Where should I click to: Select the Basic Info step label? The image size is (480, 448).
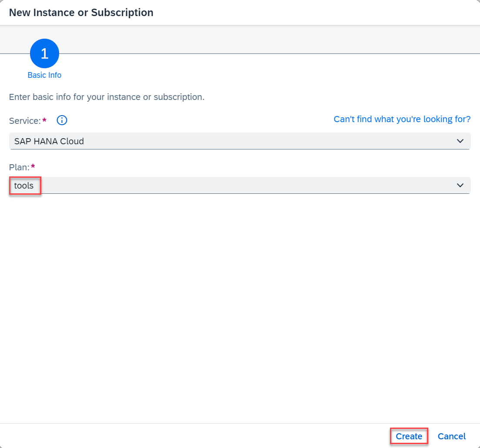point(44,75)
